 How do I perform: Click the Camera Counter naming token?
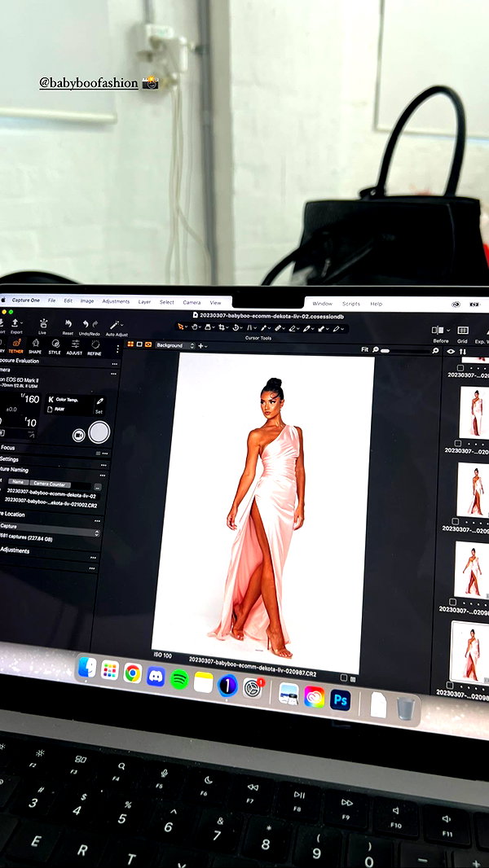[x=50, y=484]
